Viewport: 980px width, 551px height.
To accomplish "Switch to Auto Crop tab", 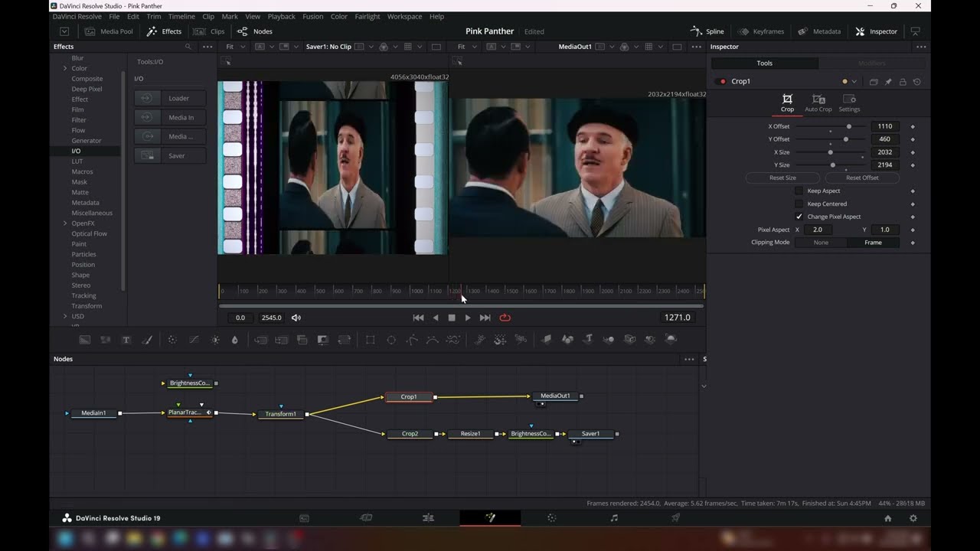I will (818, 103).
